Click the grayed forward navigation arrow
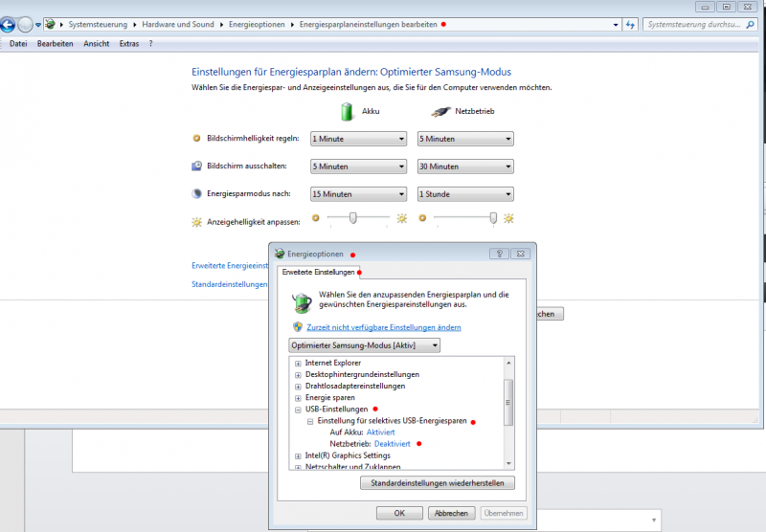The image size is (766, 532). coord(25,24)
